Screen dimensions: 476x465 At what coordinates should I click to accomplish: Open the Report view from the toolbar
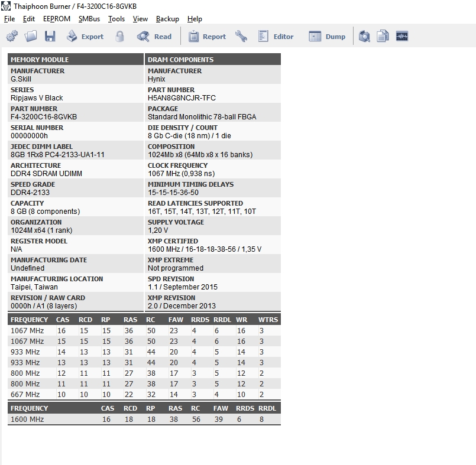(x=208, y=37)
